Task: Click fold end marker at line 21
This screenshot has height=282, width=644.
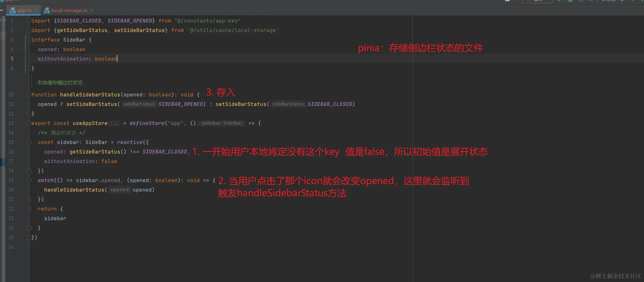Action: coord(29,199)
